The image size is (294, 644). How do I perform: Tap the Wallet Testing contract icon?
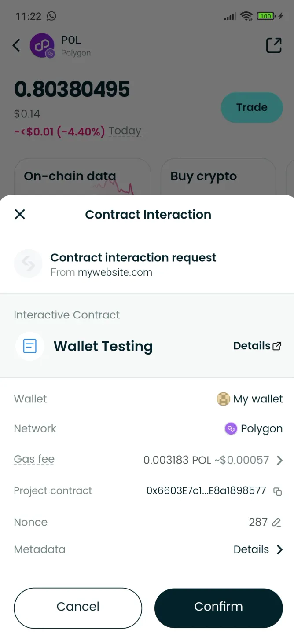click(x=29, y=346)
